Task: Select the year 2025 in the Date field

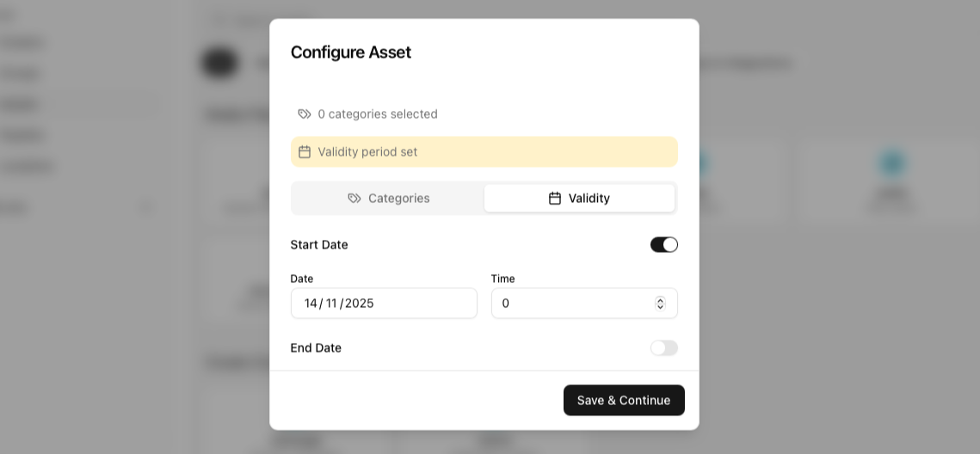Action: [x=359, y=304]
